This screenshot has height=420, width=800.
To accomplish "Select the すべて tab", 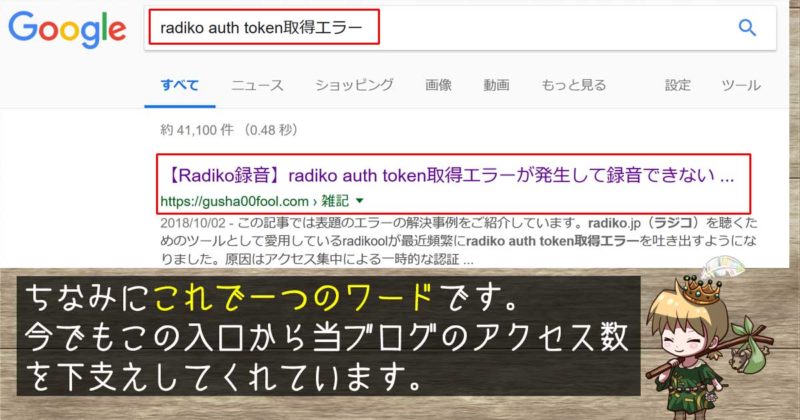I will (x=180, y=85).
